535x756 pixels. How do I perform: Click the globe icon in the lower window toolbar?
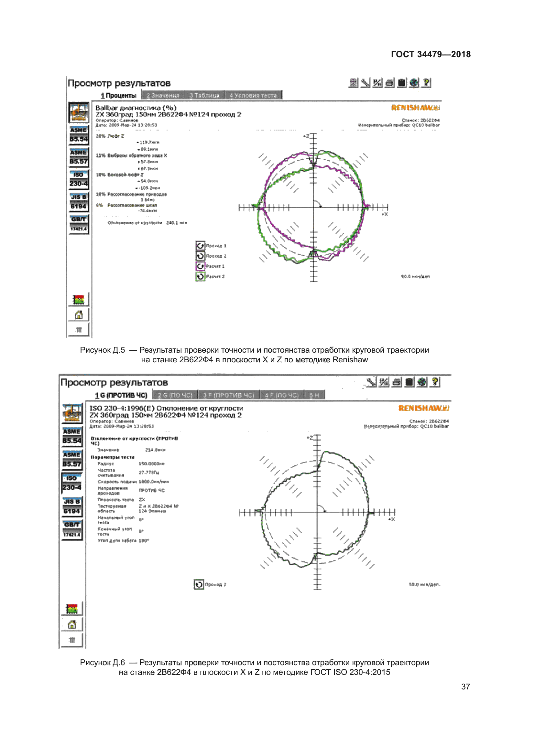422,382
